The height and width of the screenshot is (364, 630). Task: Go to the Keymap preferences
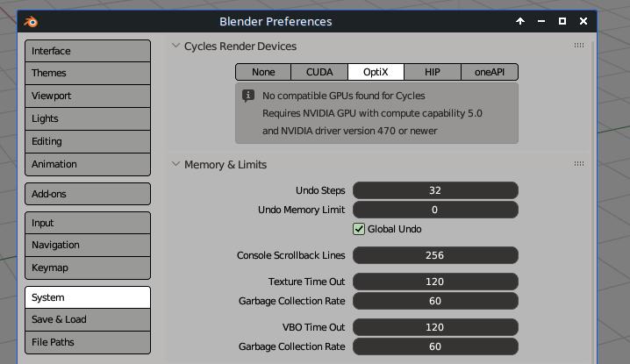(x=88, y=268)
